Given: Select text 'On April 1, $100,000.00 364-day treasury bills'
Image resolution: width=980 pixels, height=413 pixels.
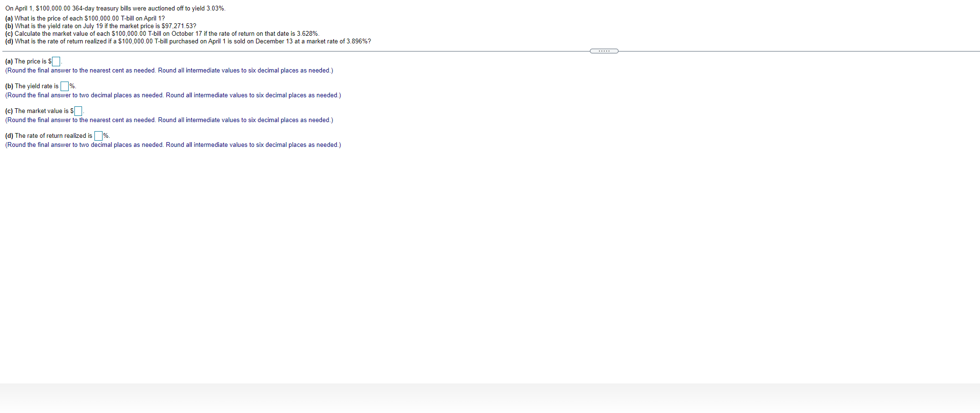Looking at the screenshot, I should (x=68, y=9).
